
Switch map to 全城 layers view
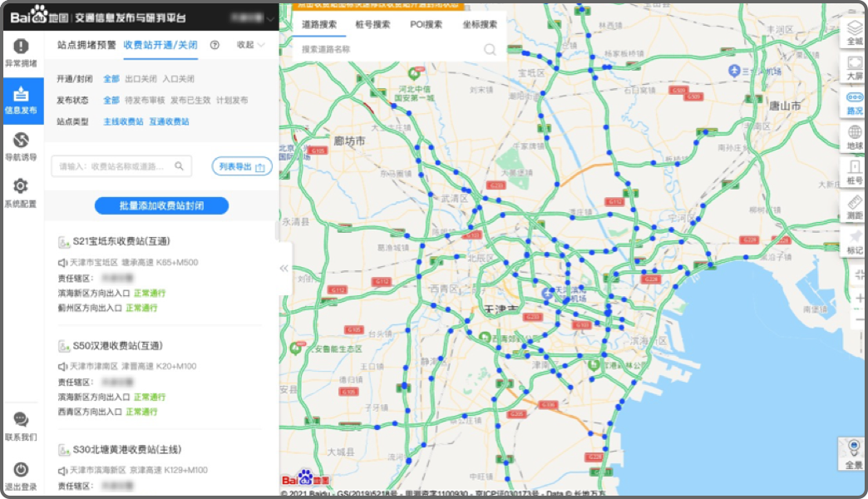coord(855,32)
